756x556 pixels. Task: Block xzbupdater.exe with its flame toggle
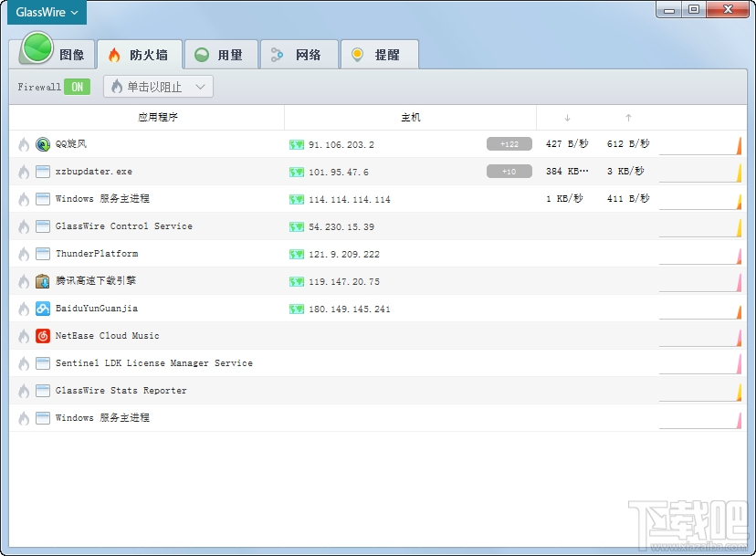[x=22, y=172]
